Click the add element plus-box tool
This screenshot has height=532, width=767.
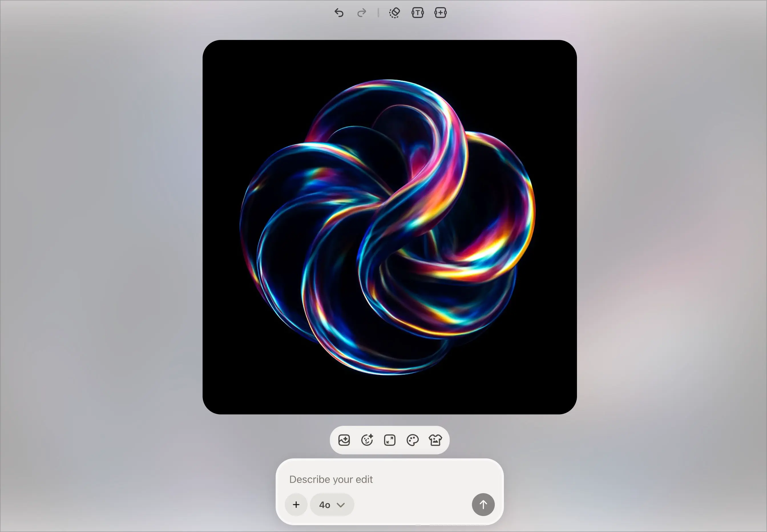(441, 13)
